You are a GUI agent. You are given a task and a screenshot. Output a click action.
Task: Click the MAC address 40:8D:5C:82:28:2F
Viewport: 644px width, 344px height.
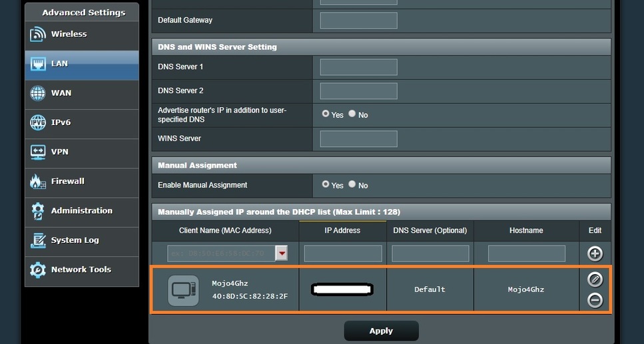(x=250, y=296)
